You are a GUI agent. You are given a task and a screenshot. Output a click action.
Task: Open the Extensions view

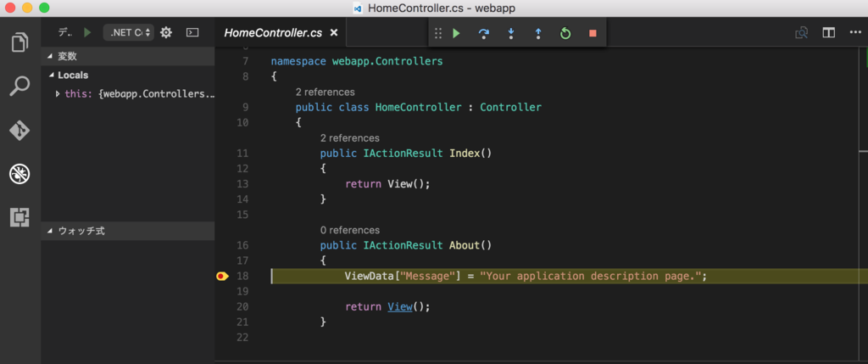pos(20,217)
